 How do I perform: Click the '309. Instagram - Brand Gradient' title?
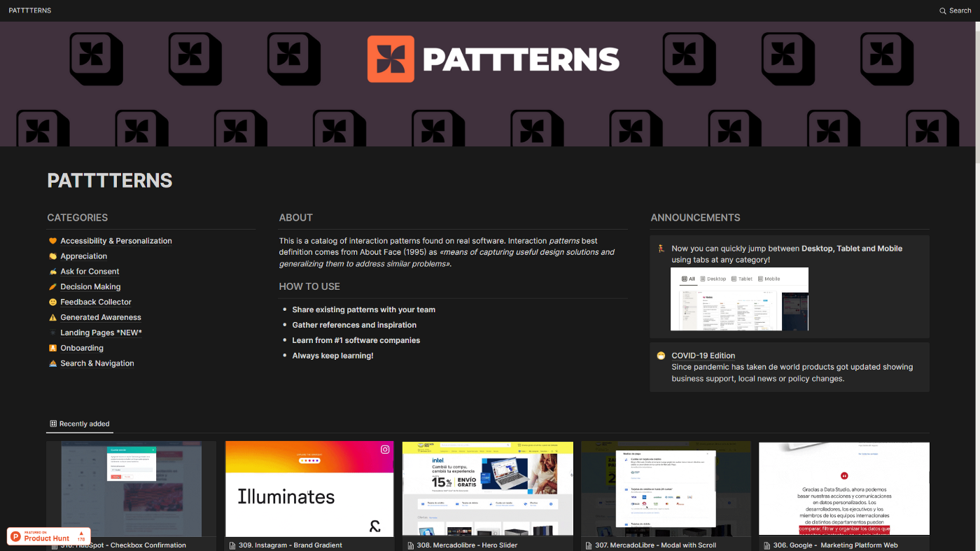click(x=290, y=545)
